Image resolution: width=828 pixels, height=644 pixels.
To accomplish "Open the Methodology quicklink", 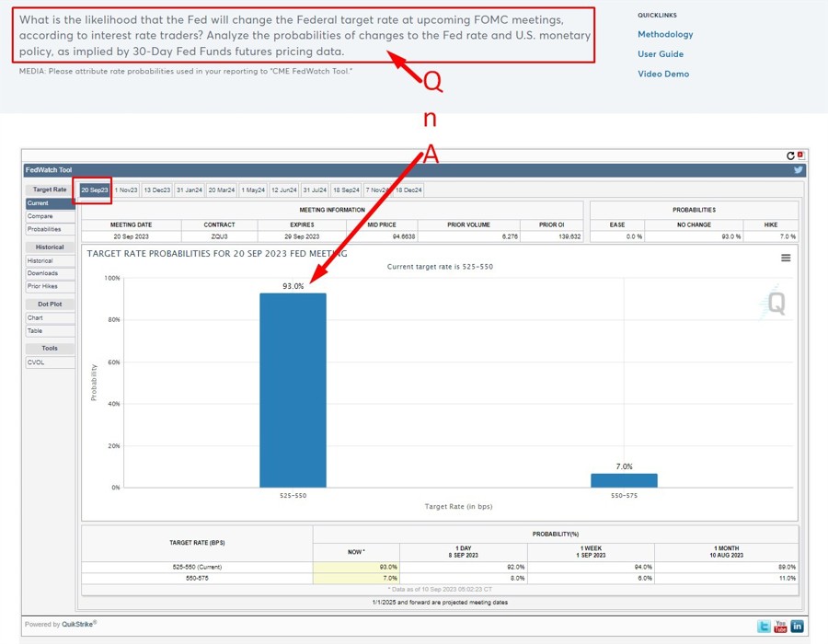I will coord(665,34).
